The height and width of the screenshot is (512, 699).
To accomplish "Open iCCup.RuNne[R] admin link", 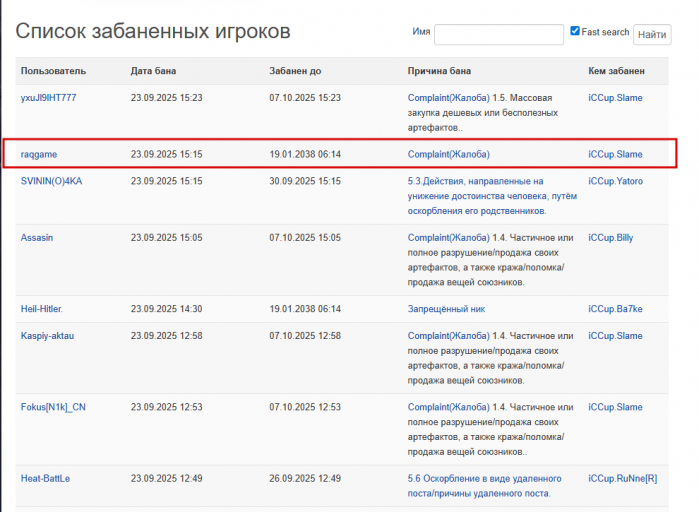I will pos(622,478).
